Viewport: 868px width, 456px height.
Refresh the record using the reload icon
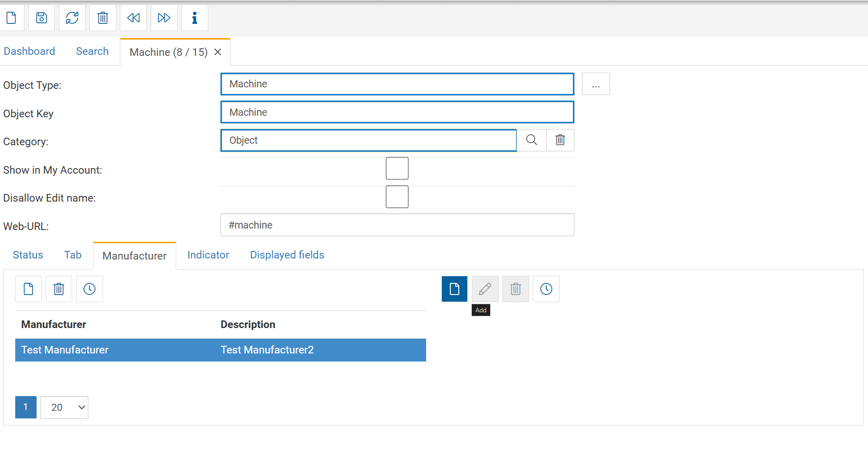[x=72, y=18]
